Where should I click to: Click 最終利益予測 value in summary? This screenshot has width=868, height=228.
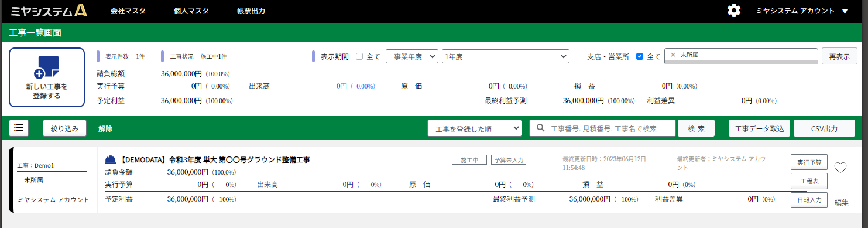click(583, 101)
